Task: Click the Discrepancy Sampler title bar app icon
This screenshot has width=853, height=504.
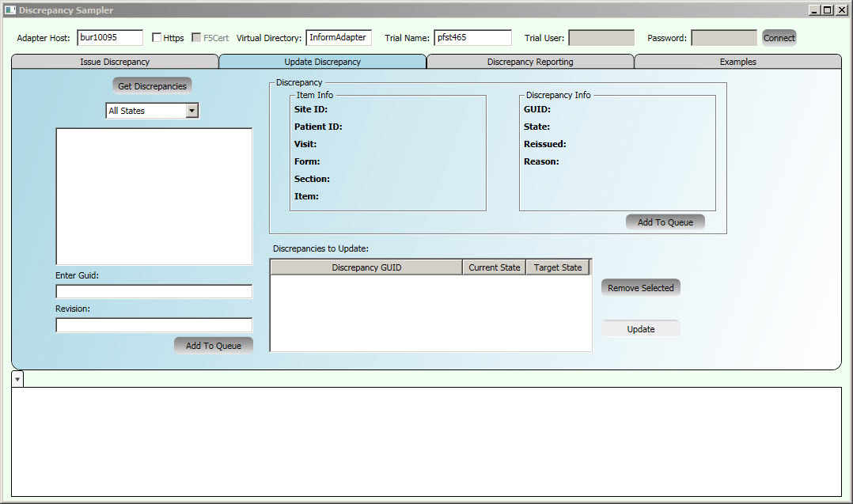Action: coord(10,10)
